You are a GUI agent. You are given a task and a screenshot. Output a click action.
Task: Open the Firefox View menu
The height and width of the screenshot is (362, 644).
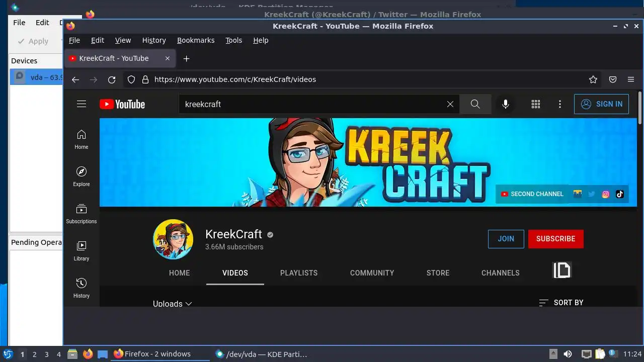pyautogui.click(x=123, y=40)
